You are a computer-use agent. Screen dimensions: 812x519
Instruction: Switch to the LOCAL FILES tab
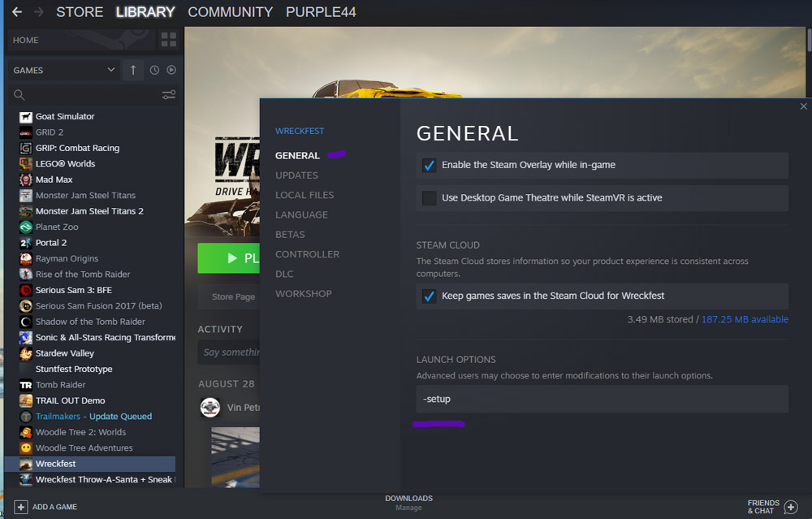[304, 195]
